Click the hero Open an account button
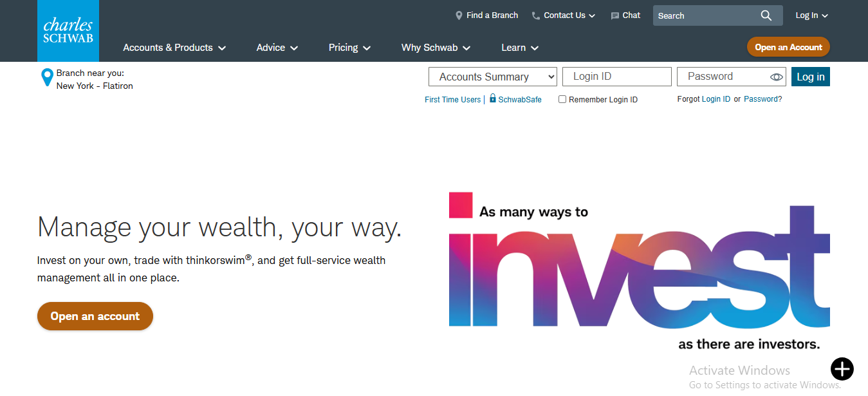Image resolution: width=868 pixels, height=396 pixels. [x=95, y=316]
